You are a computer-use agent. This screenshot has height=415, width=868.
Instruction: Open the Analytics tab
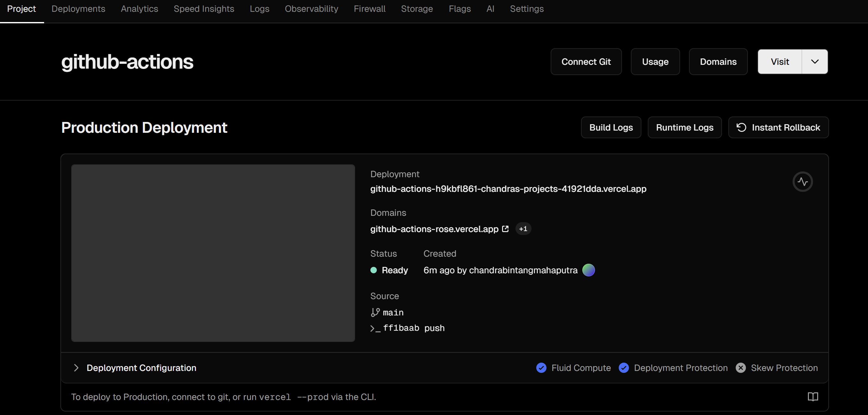point(139,9)
